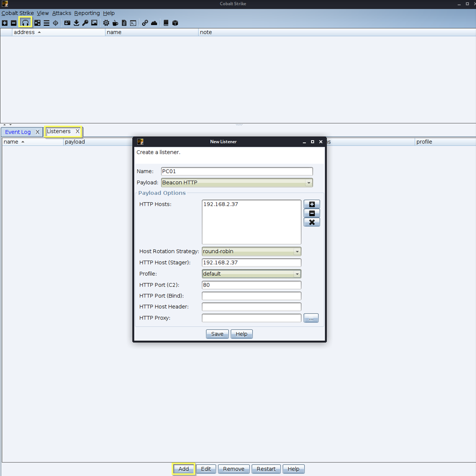Add an HTTP host with plus button
The height and width of the screenshot is (476, 476).
click(311, 204)
